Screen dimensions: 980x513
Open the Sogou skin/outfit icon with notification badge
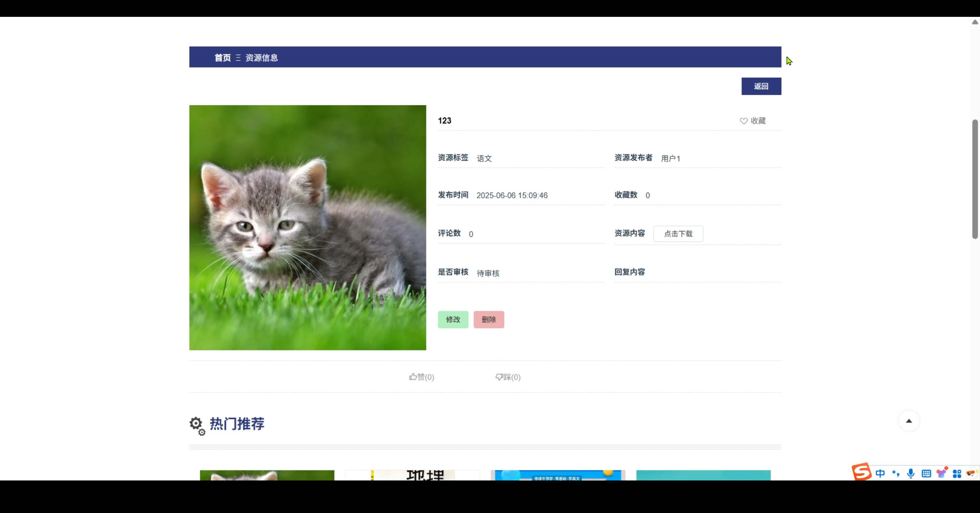click(x=942, y=473)
